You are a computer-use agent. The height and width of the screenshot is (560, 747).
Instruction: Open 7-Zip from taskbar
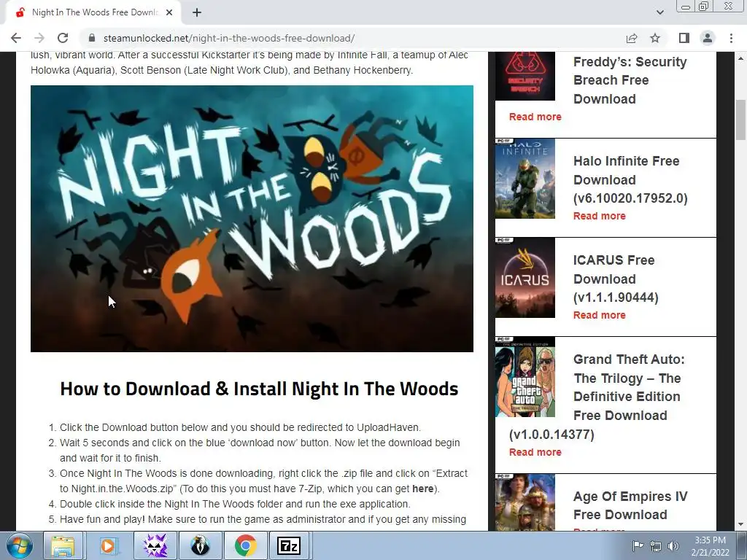tap(289, 545)
